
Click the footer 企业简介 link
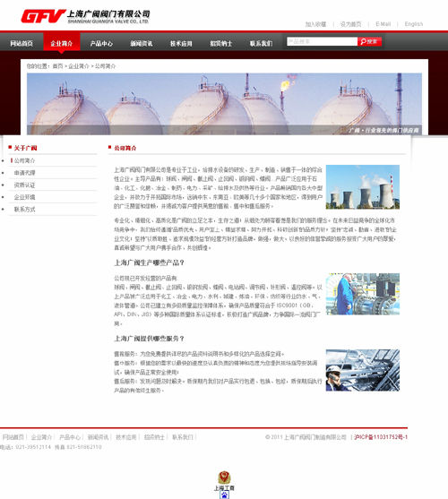pos(41,437)
